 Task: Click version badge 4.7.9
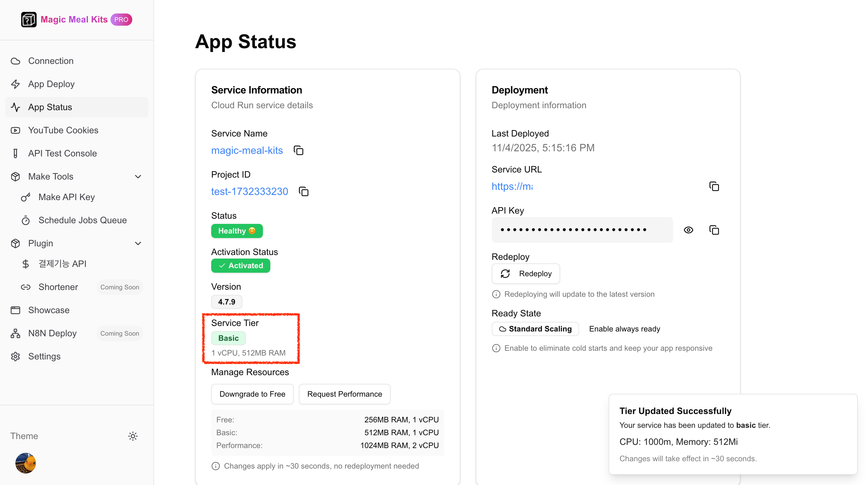coord(227,302)
